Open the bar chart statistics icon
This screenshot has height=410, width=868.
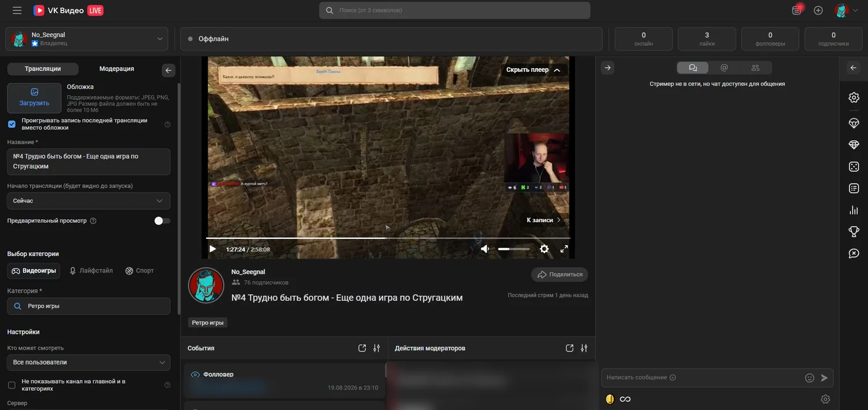click(854, 210)
